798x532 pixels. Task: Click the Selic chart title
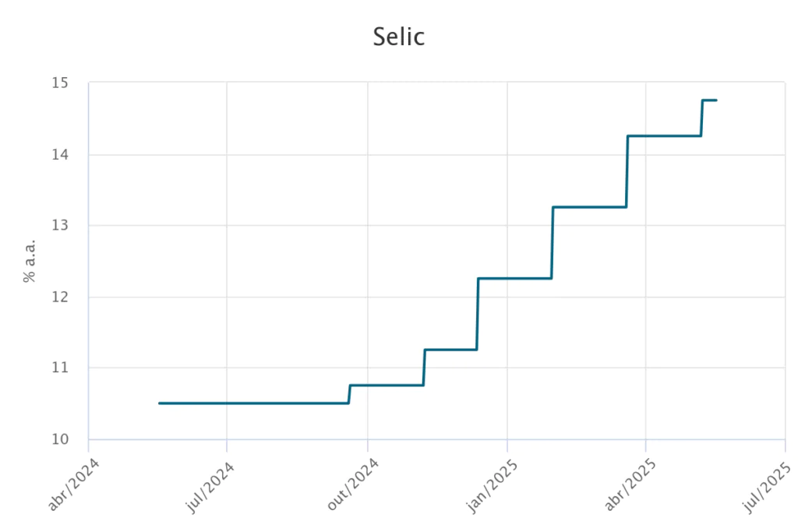click(398, 37)
